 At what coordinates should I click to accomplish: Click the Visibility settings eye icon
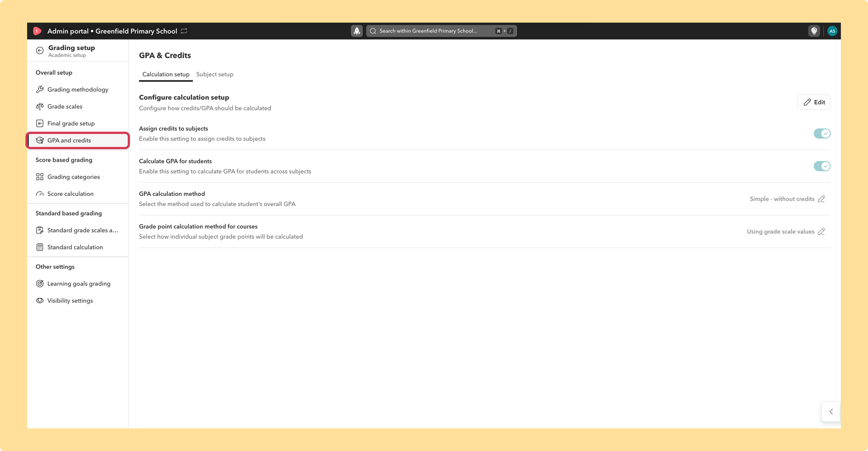click(40, 300)
